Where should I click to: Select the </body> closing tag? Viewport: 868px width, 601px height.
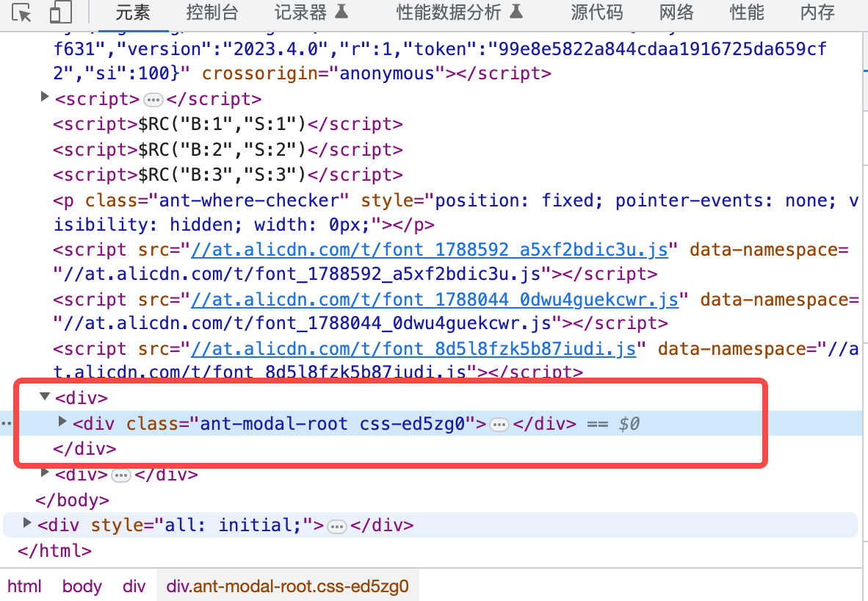[73, 500]
